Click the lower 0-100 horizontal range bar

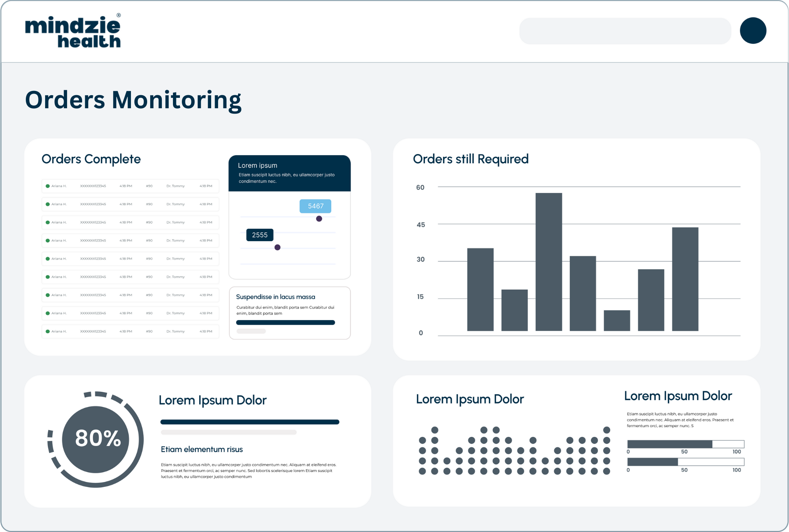(685, 462)
